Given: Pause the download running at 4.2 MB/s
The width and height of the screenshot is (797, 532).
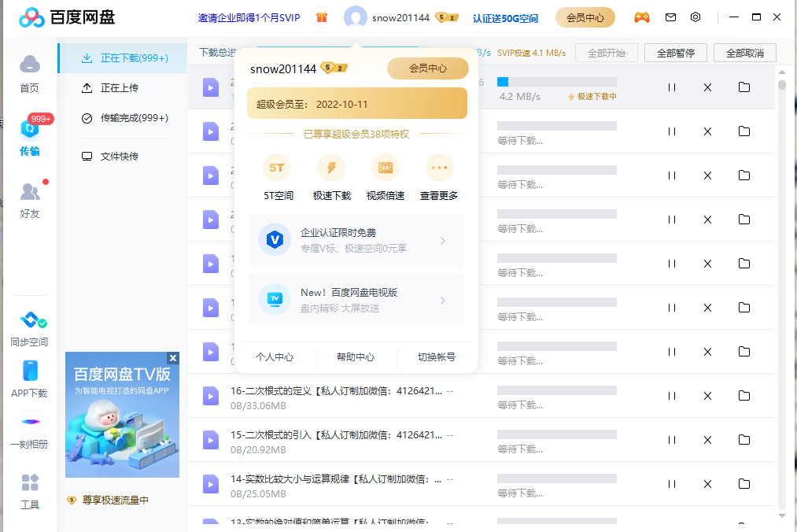Looking at the screenshot, I should (x=671, y=87).
